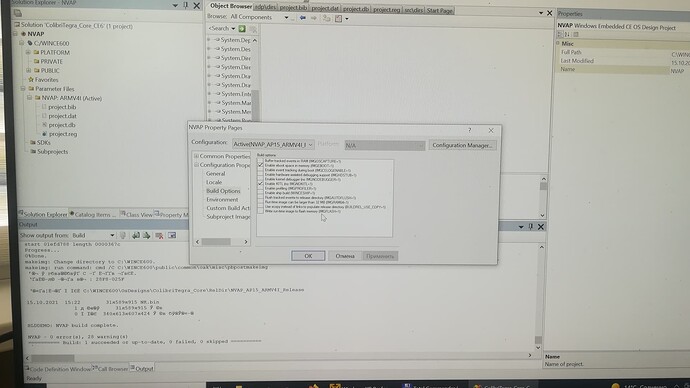Click Clear All in Output toolbar
The image size is (690, 388).
159,236
